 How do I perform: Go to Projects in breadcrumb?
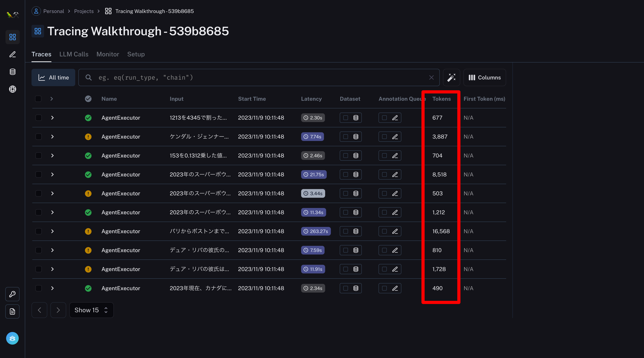(84, 11)
